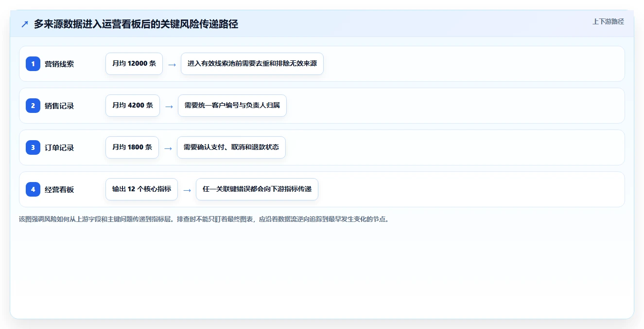Click the arrow after 月均 4200 条
The image size is (644, 329).
[169, 106]
